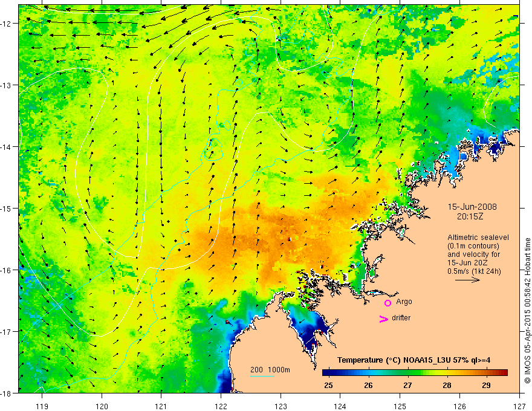Click the 123 longitude axis label

click(x=281, y=406)
